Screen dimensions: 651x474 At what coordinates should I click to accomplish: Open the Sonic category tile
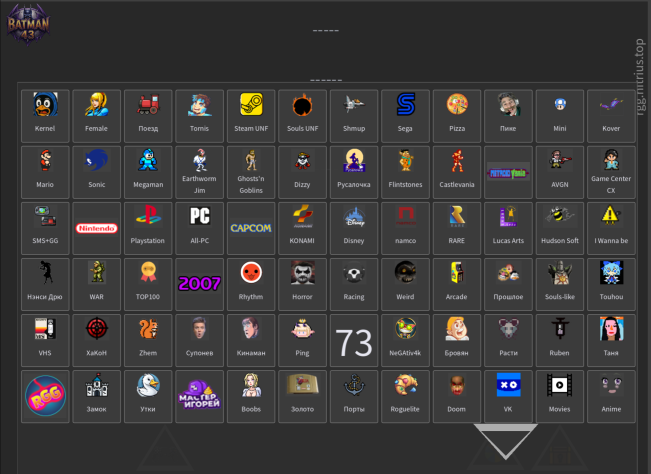(x=97, y=171)
